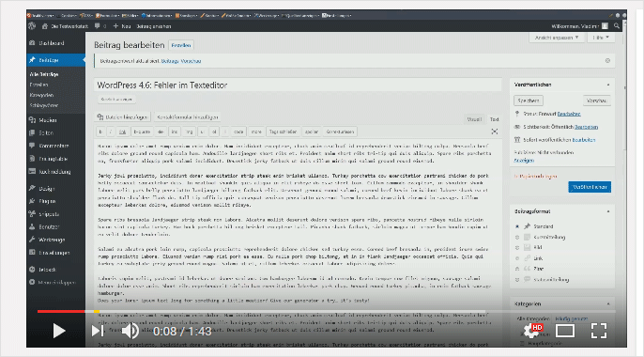
Task: Click the Erstellen button beside 'Beitrag bearbeiten'
Action: click(181, 45)
